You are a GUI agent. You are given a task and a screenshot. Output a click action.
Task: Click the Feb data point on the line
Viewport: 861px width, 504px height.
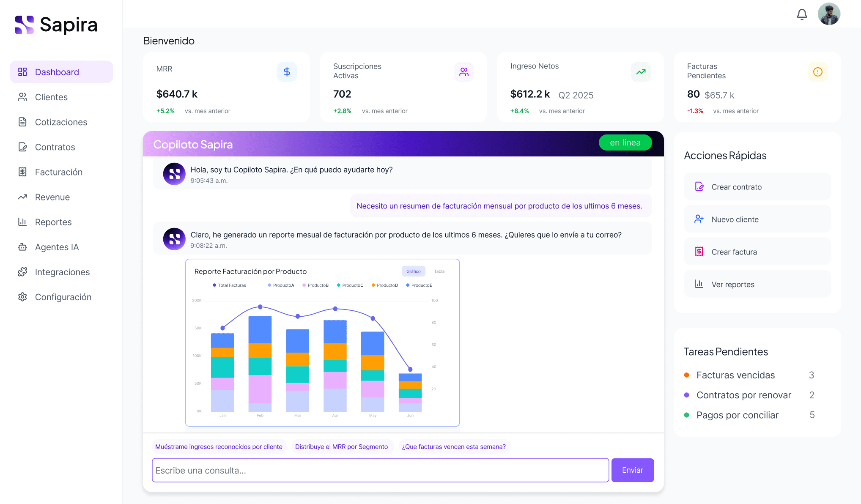260,307
